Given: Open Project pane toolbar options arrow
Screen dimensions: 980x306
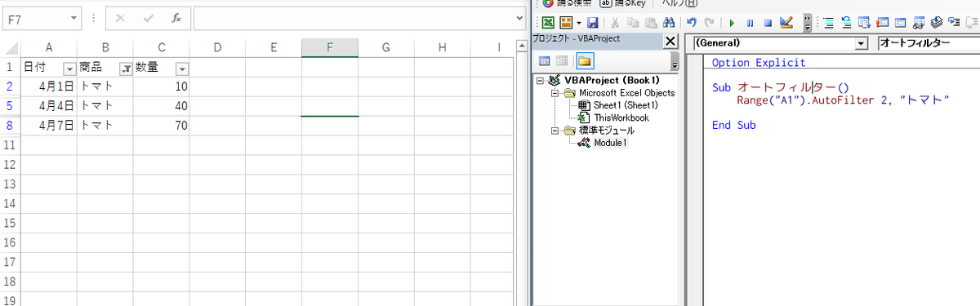Looking at the screenshot, I should click(675, 62).
